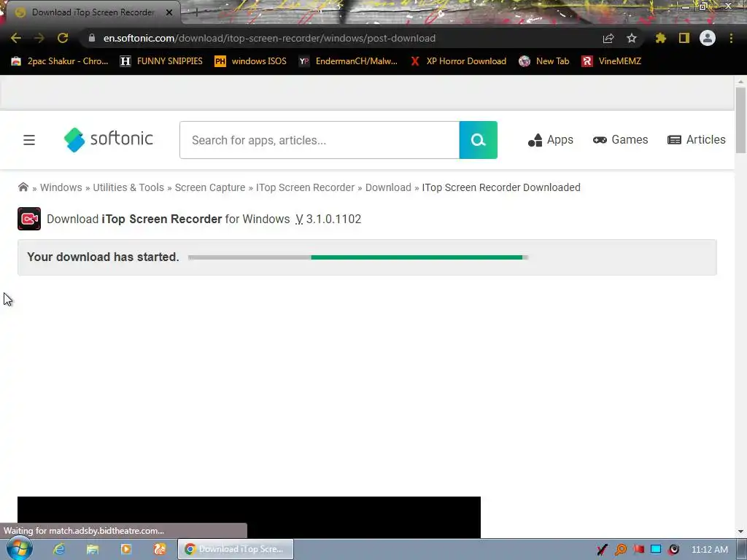Open Windows Explorer from the taskbar
The height and width of the screenshot is (560, 747).
tap(93, 550)
